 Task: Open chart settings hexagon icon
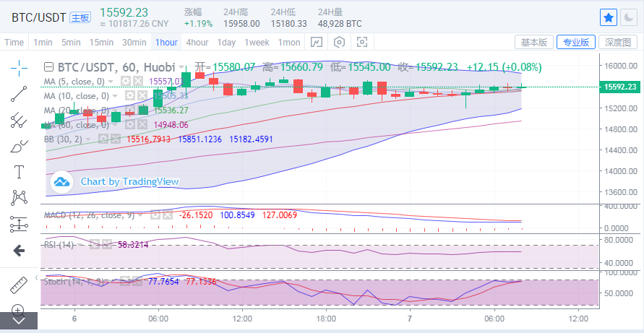click(x=339, y=42)
